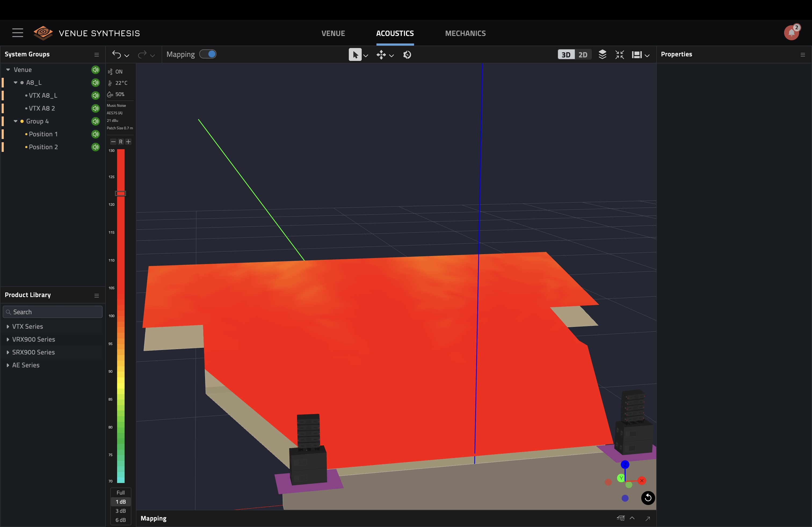This screenshot has height=527, width=812.
Task: Select the Position 1 tree item
Action: click(x=43, y=134)
